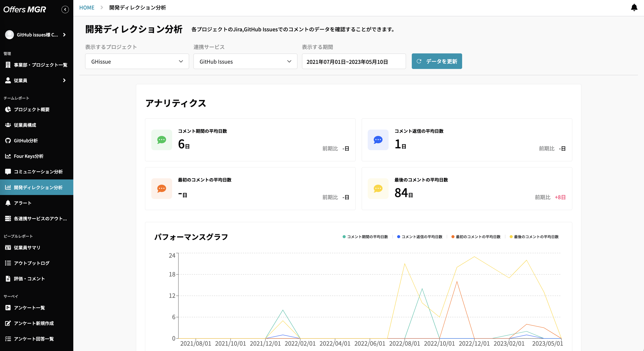Click the user avatar for GitHub issues様

coord(10,35)
